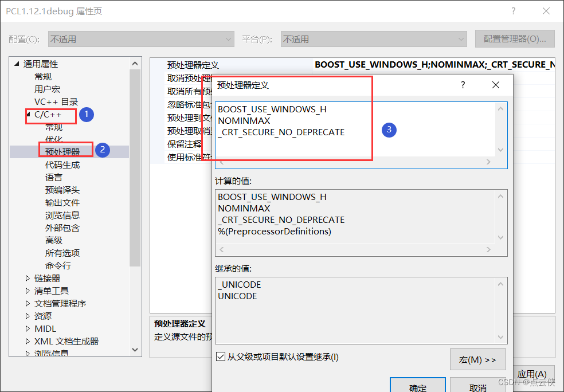Click the BOOST_USE_WINDOWS_H;NOMINMAX property value
Viewport: 564px width, 392px height.
(434, 65)
